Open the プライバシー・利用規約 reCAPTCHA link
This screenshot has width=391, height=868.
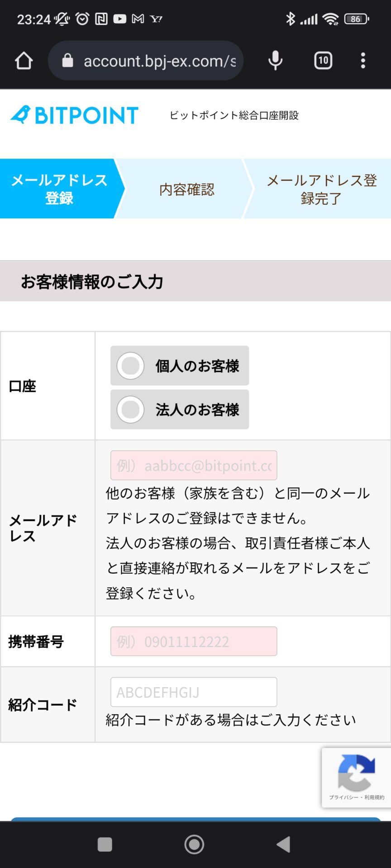tap(357, 797)
